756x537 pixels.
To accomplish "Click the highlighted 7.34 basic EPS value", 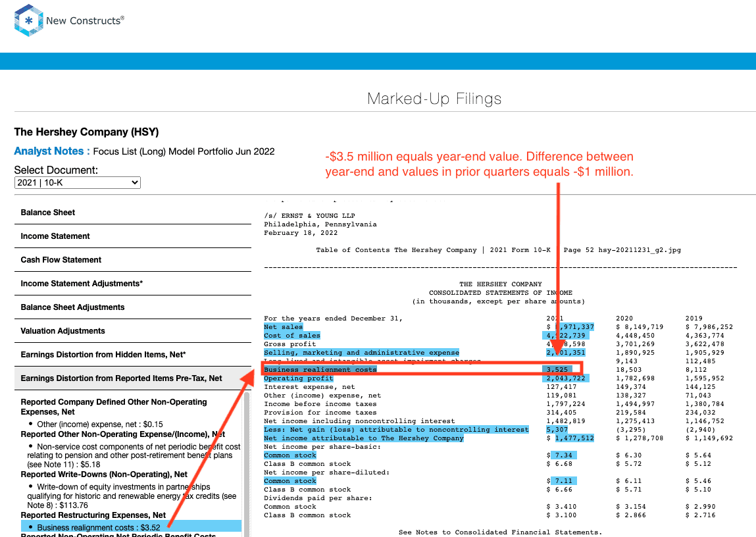I will [564, 455].
